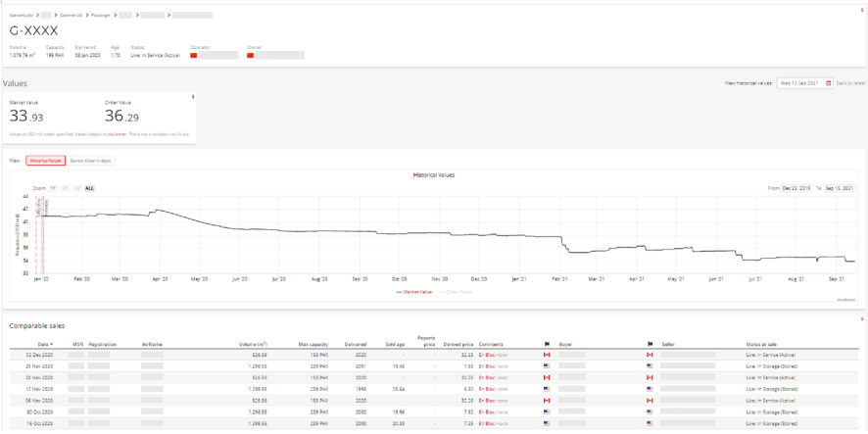This screenshot has height=434, width=868.
Task: Click the red pin icon on the Values card
Action: point(193,97)
